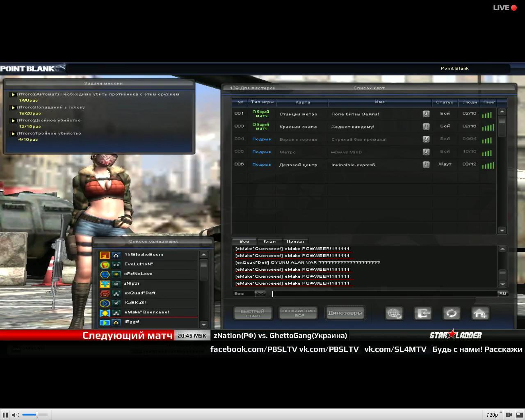Expand the first mission task arrow

13,94
